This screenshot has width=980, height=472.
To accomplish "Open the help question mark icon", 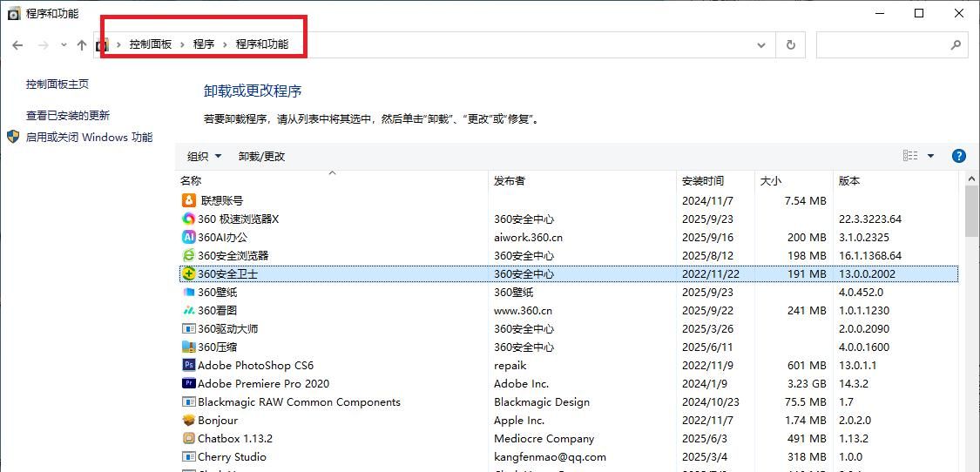I will coord(959,156).
